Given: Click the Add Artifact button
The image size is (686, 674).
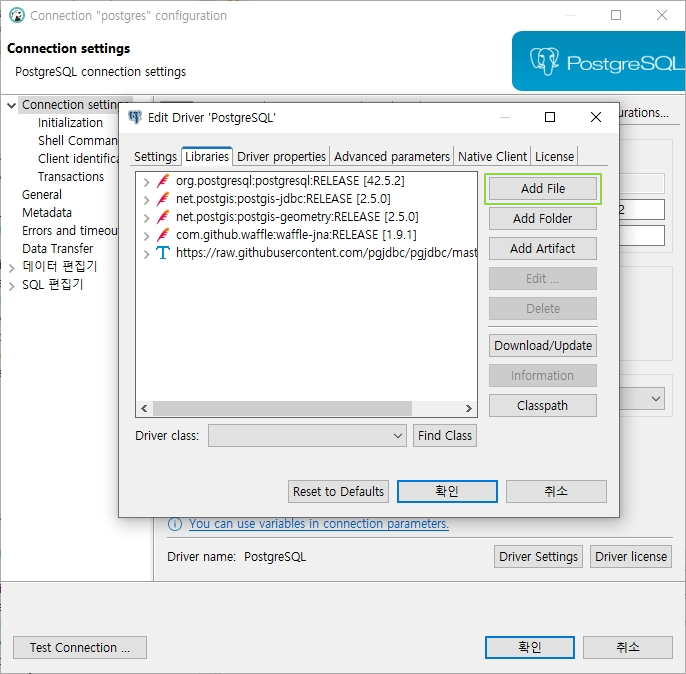Looking at the screenshot, I should tap(542, 248).
